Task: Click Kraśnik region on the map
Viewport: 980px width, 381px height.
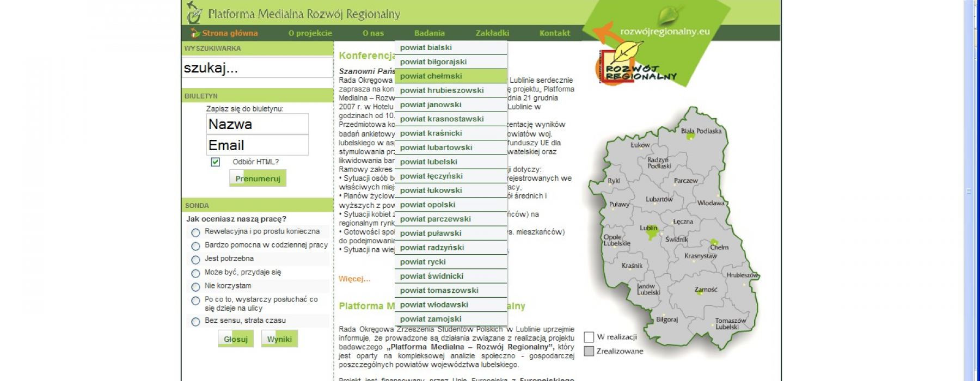Action: point(632,266)
